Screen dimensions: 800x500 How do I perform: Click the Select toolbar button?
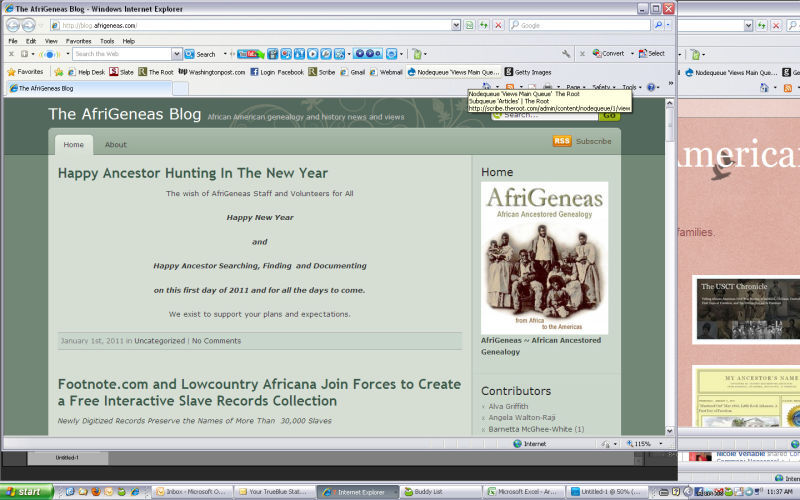pos(652,54)
